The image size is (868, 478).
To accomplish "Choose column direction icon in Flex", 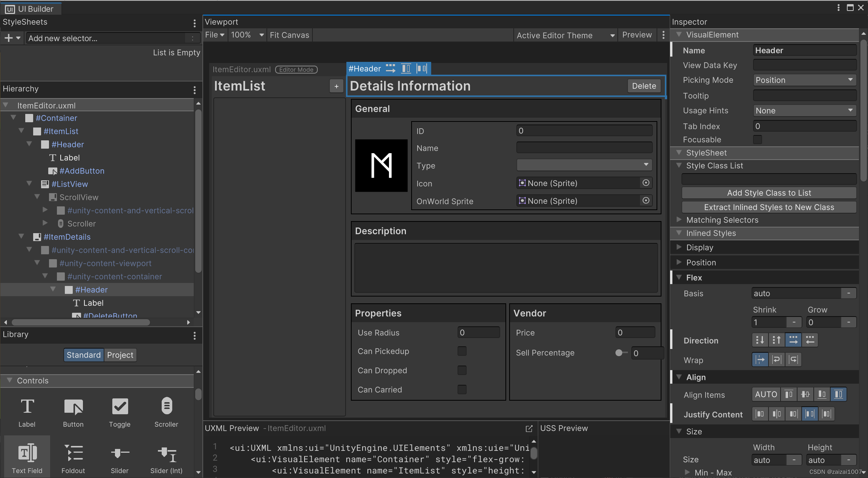I will pyautogui.click(x=760, y=340).
